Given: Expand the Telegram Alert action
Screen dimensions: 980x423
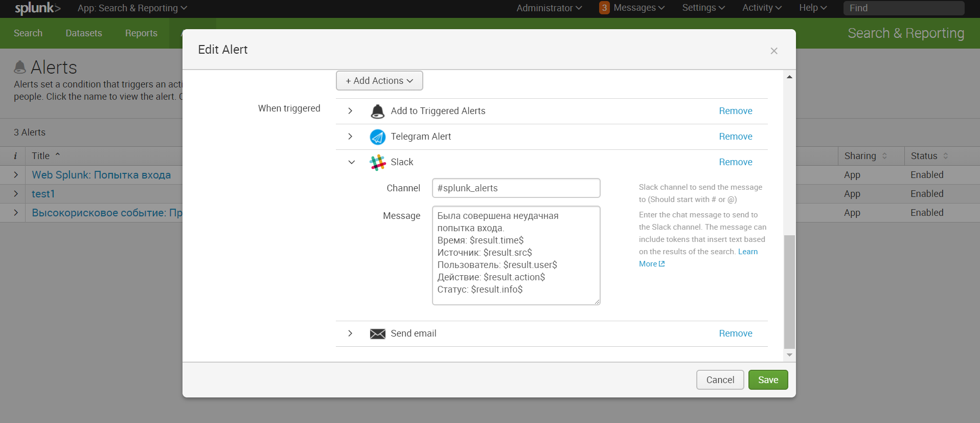Looking at the screenshot, I should point(350,137).
